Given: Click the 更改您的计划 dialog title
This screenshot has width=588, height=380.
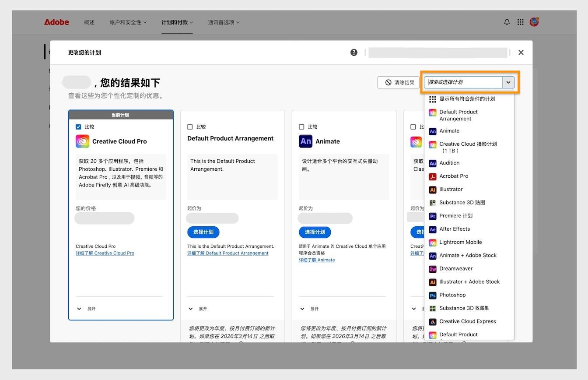Looking at the screenshot, I should [x=84, y=53].
